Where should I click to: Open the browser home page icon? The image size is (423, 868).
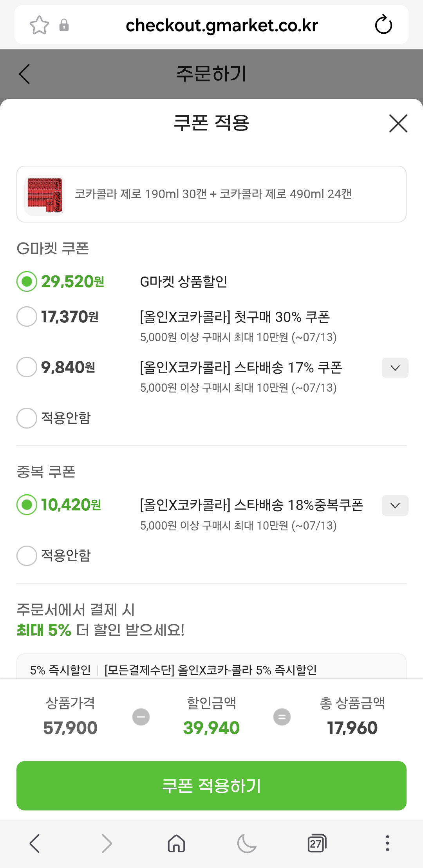point(176,843)
